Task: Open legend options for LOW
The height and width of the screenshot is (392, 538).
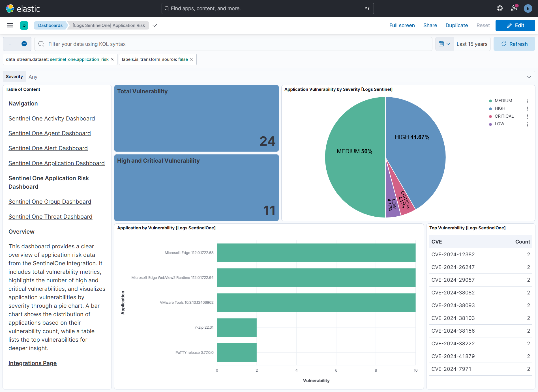Action: [x=527, y=124]
